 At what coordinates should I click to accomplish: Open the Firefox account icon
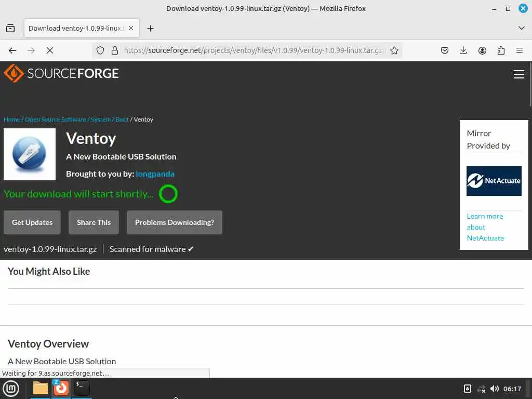coord(482,50)
